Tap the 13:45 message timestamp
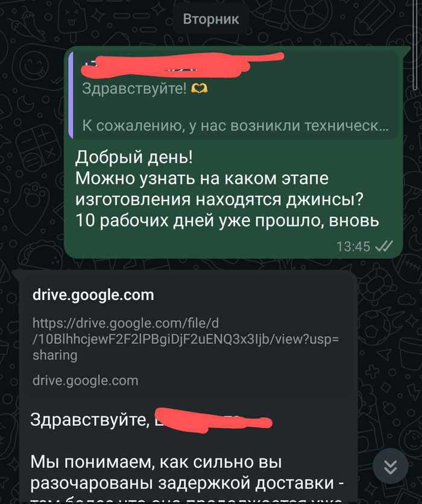Screen dimensions: 422x504 pyautogui.click(x=353, y=246)
